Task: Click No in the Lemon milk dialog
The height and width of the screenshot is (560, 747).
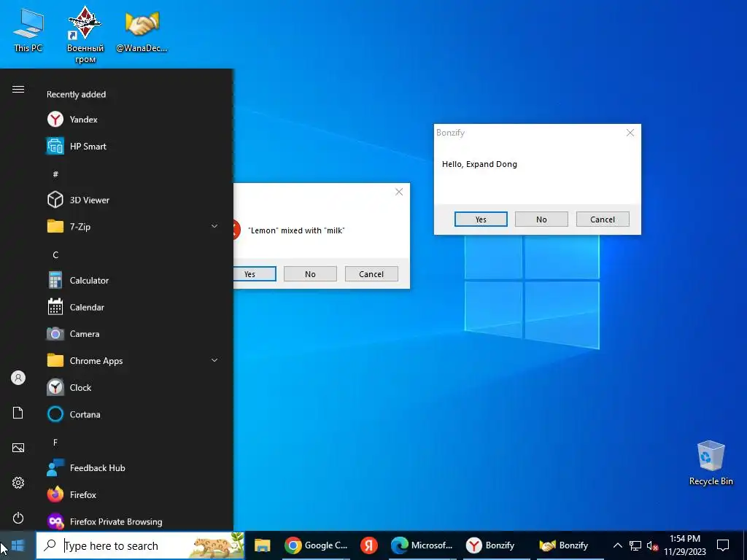Action: 310,274
